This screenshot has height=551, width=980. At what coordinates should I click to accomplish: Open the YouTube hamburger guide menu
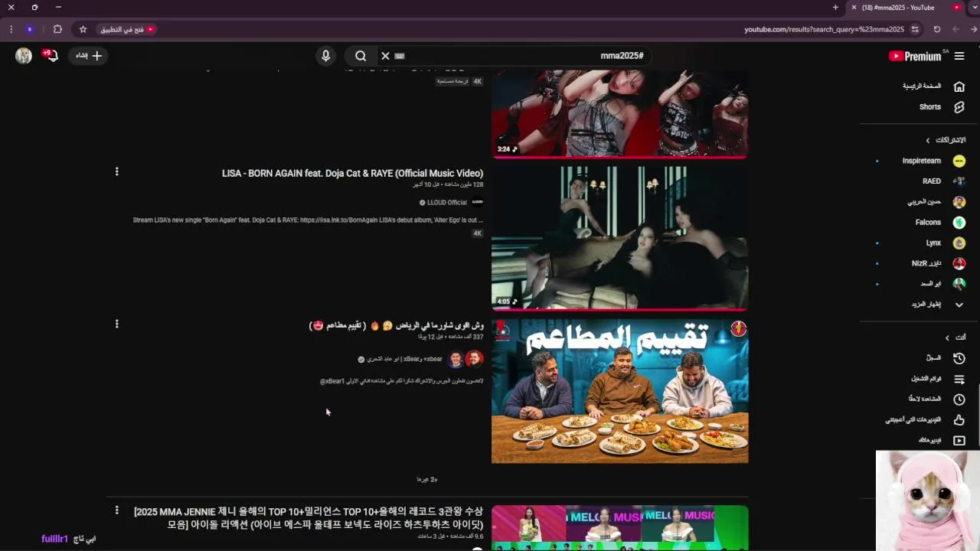coord(959,56)
